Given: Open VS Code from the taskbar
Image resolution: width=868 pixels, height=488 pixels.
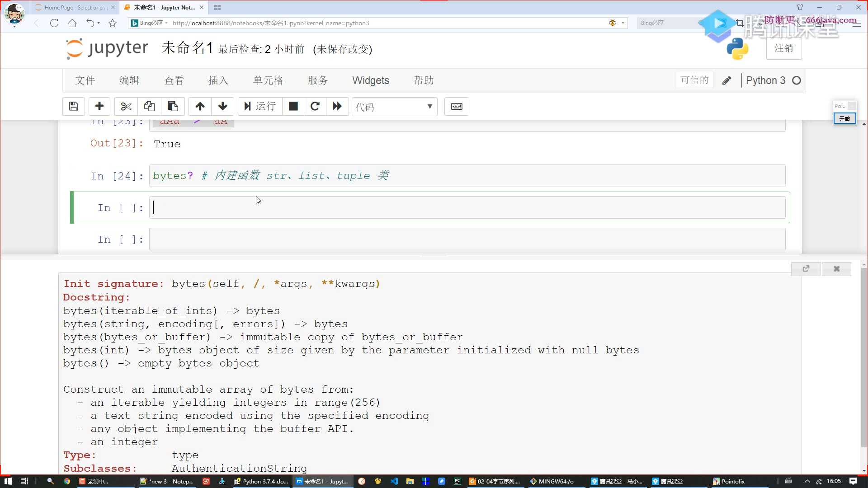Looking at the screenshot, I should click(394, 481).
